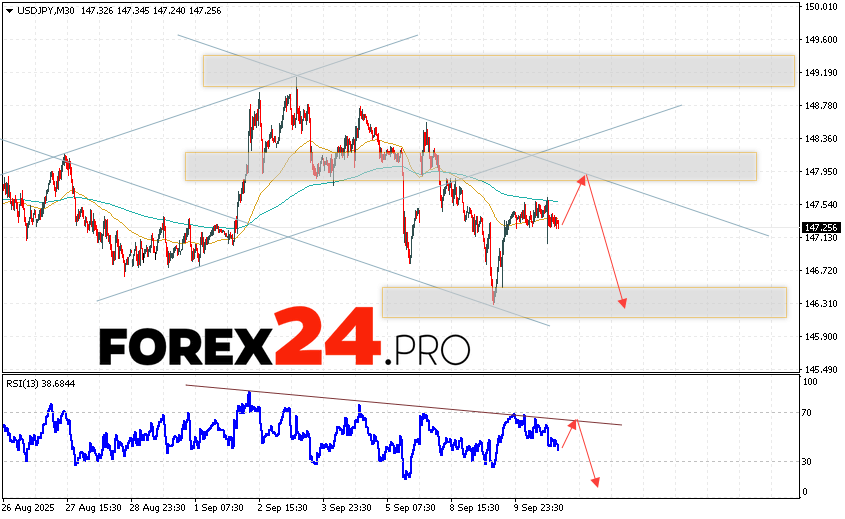Select the RSI(13) 38.6844 indicator label
The width and height of the screenshot is (845, 519).
click(40, 384)
